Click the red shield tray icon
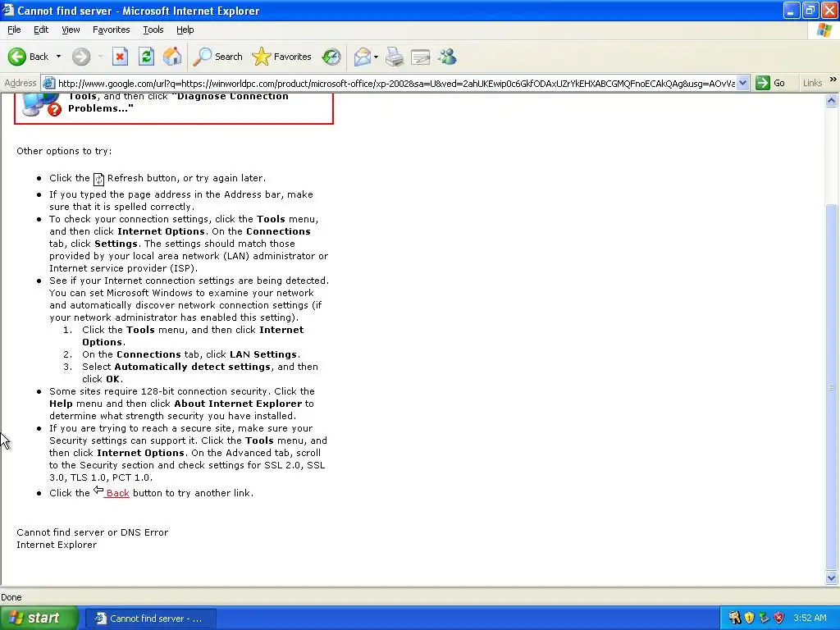Screen dimensions: 840x630 tap(779, 619)
